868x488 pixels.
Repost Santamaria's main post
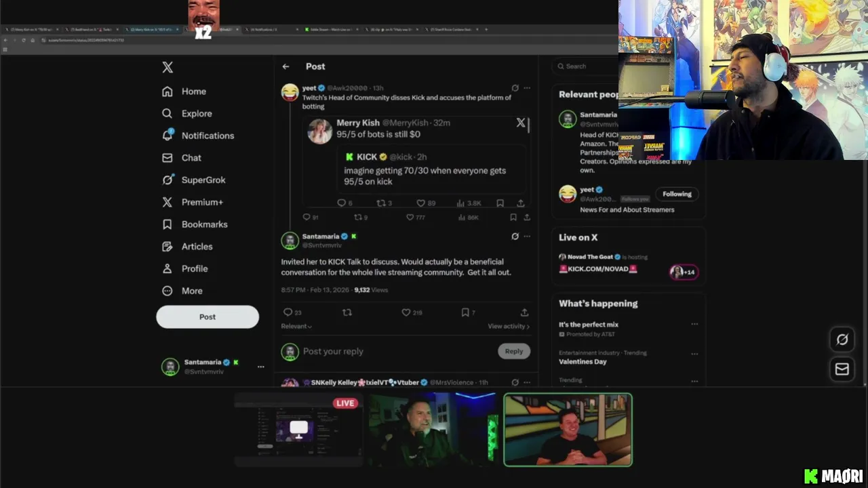point(347,312)
